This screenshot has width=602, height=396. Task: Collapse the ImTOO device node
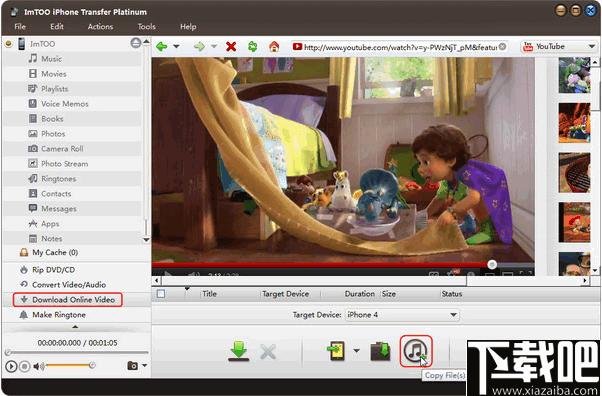(x=8, y=44)
